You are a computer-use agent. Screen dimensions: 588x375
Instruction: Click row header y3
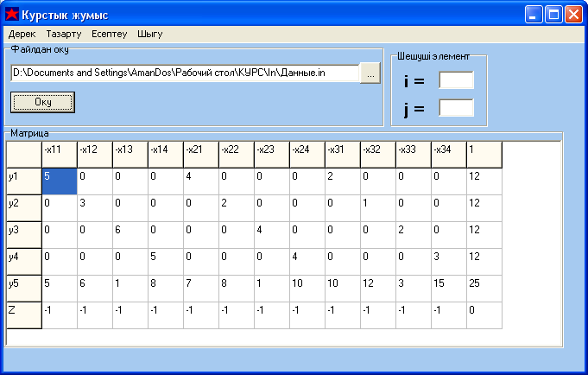[24, 235]
